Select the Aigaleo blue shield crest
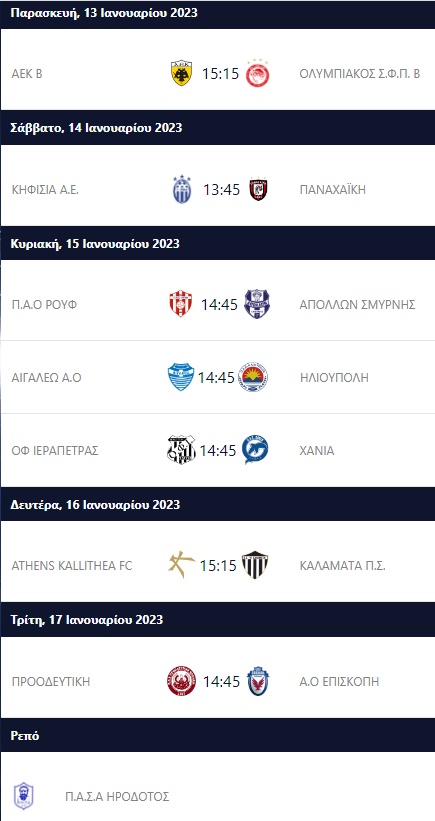 (x=181, y=377)
